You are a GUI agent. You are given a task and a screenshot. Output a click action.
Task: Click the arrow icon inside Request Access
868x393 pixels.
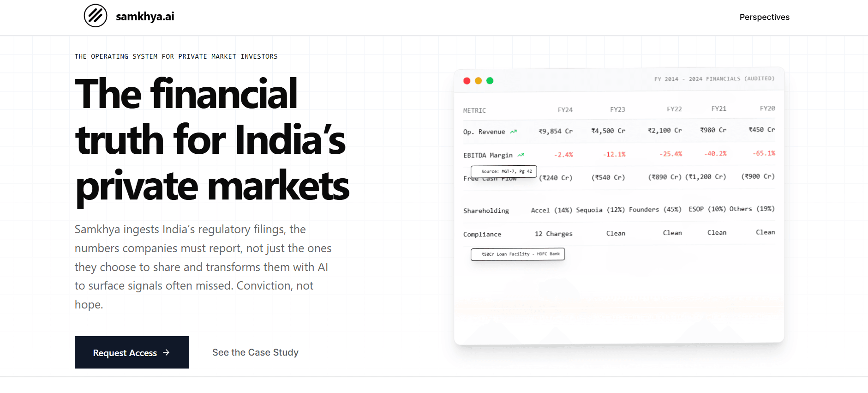click(x=167, y=352)
